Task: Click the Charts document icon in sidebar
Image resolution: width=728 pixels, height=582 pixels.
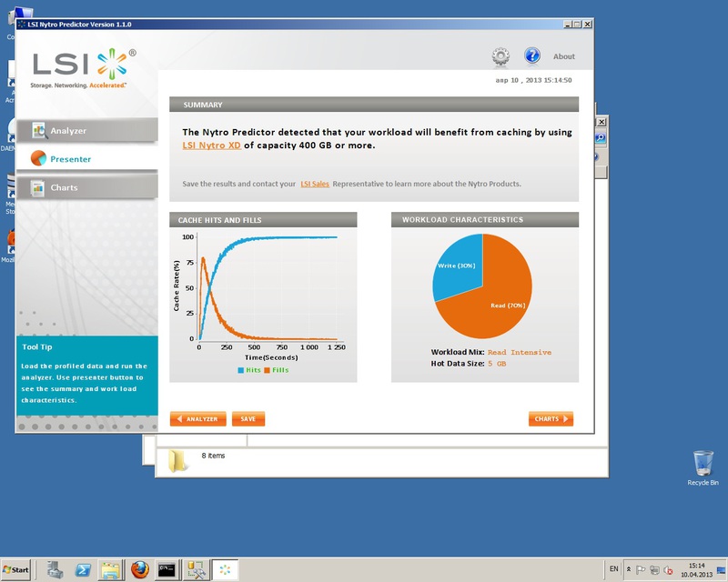Action: (37, 187)
